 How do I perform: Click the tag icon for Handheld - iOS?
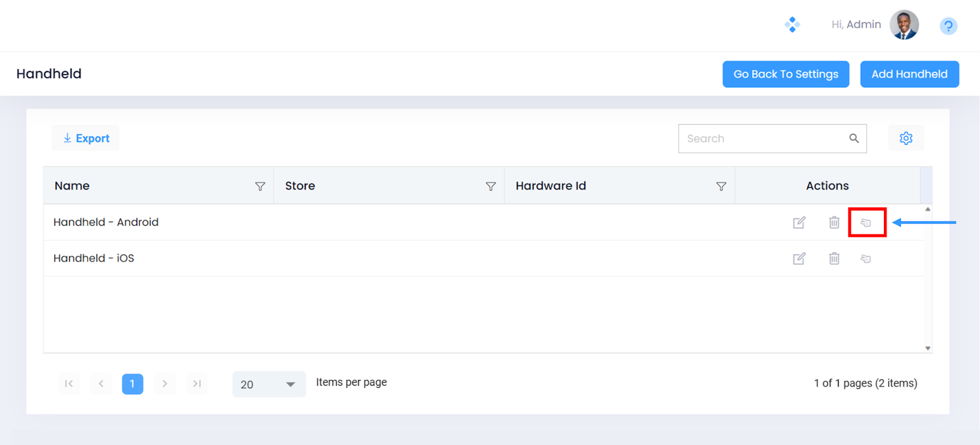point(865,259)
